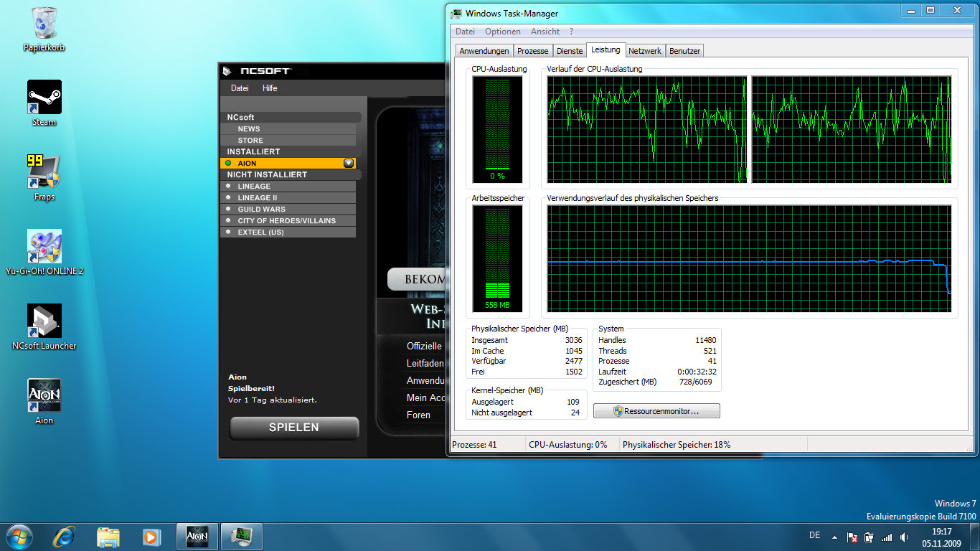Open Windows Explorer from the taskbar
Viewport: 980px width, 551px height.
[108, 536]
